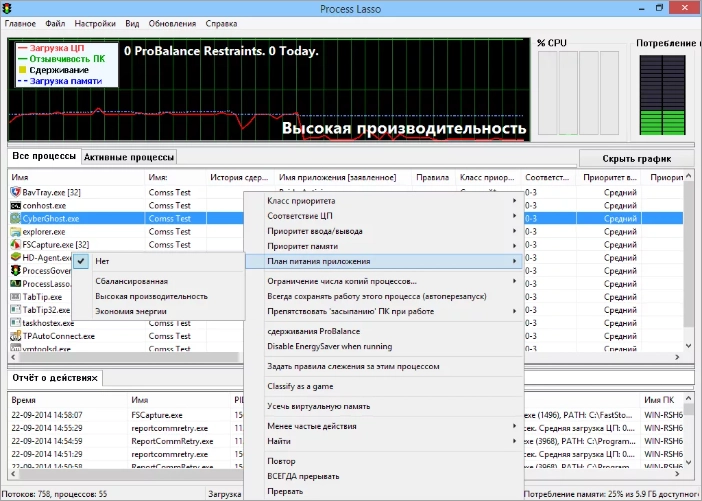Click process list vertical scrollbar down arrow

coord(689,346)
